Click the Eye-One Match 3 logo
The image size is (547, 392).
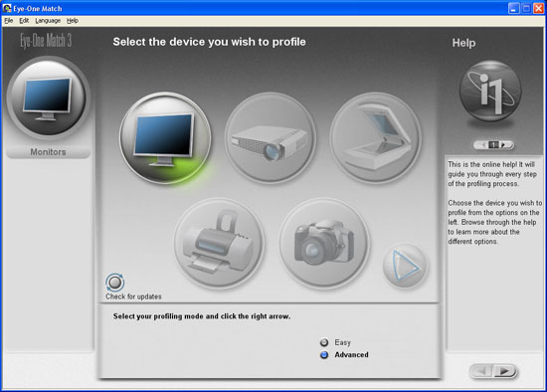click(46, 41)
